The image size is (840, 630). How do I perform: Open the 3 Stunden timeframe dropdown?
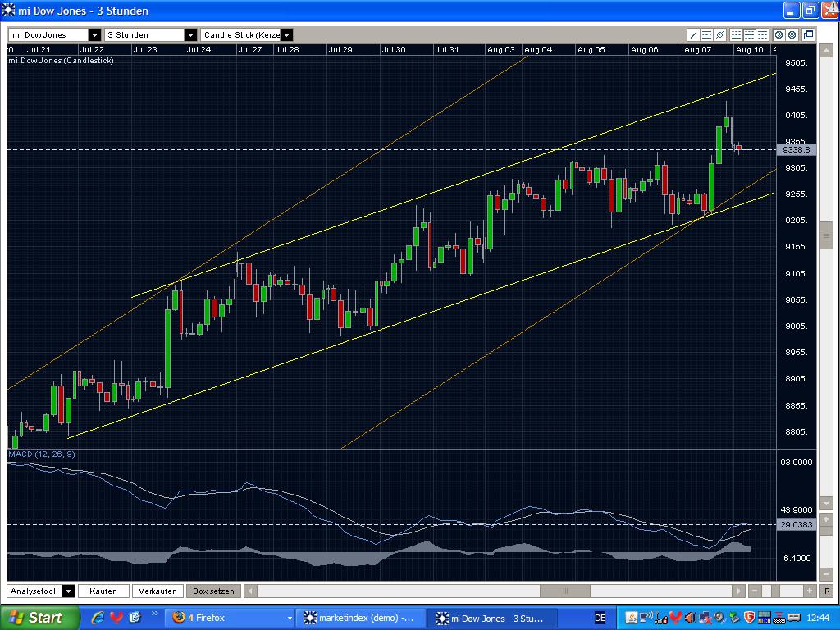pos(151,34)
